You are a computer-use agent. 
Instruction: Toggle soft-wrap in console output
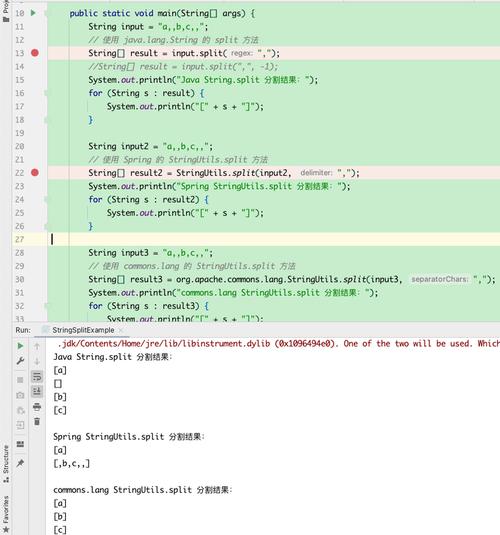point(37,376)
